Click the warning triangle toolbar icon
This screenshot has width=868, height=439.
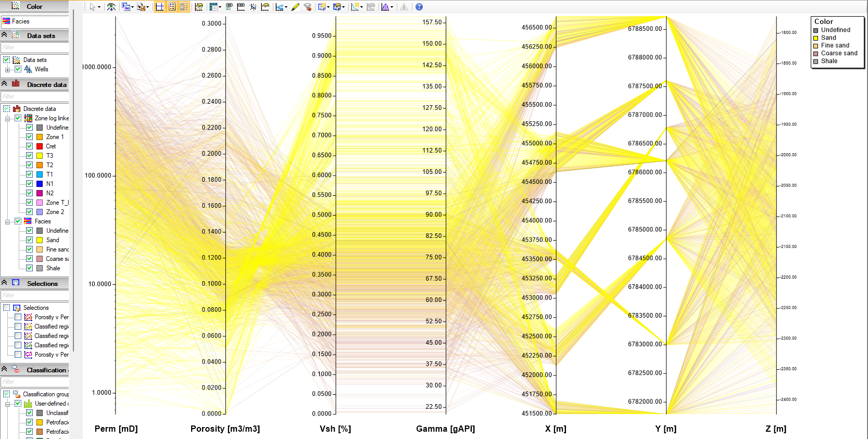[x=404, y=7]
